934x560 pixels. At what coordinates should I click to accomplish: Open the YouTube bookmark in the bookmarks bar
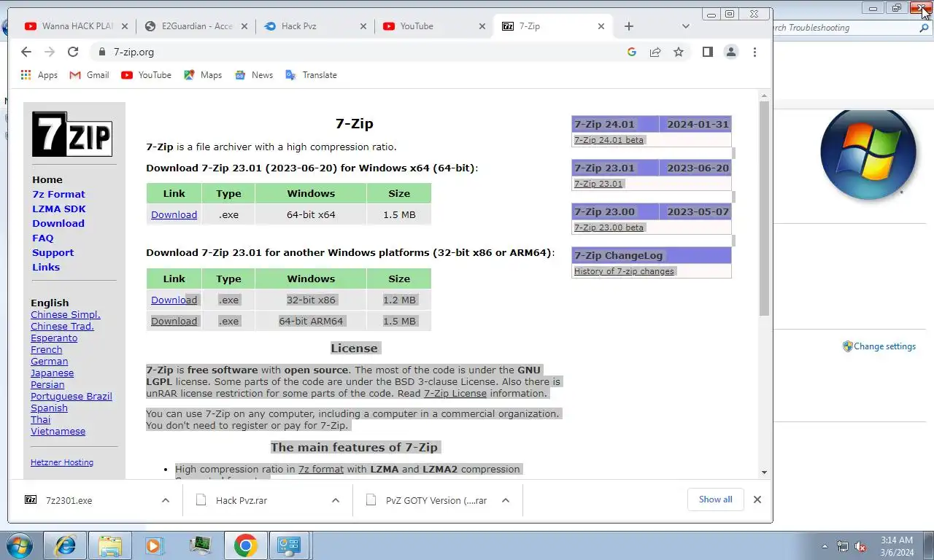click(147, 75)
